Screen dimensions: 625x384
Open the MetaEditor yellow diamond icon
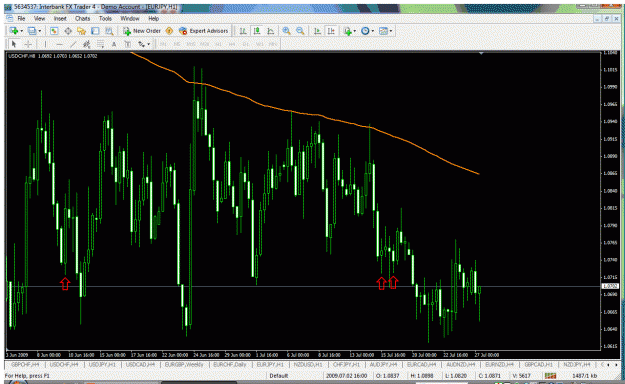169,31
